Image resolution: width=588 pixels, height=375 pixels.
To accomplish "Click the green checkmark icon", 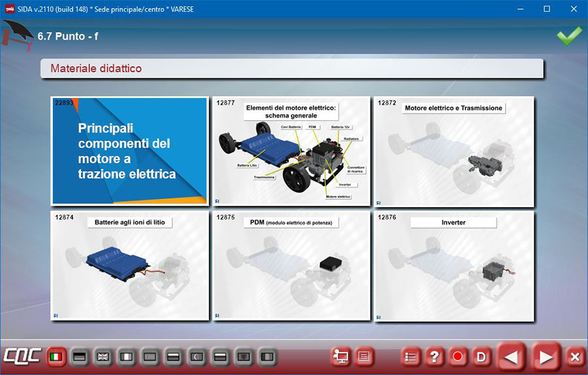I will (568, 37).
